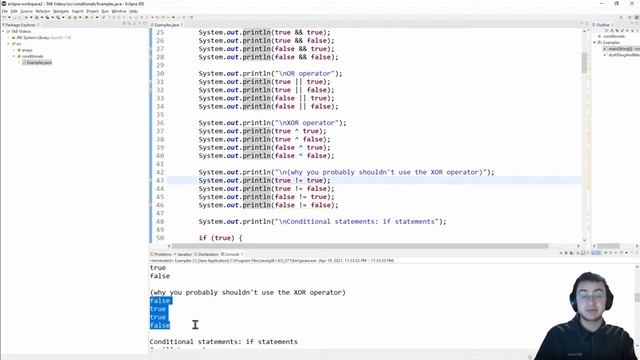Minimize the Package Explorer view

point(140,24)
